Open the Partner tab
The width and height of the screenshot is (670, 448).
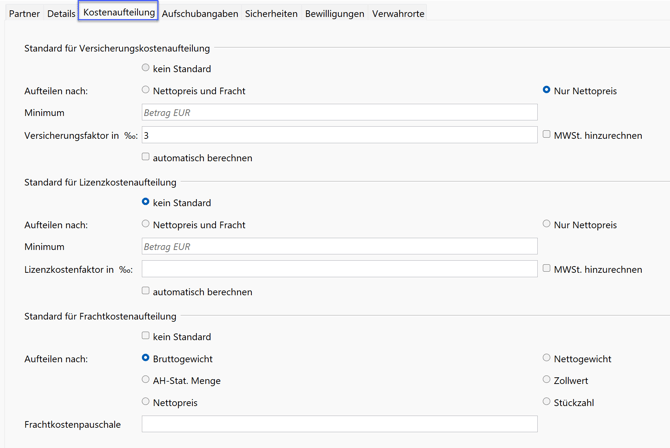click(x=24, y=14)
